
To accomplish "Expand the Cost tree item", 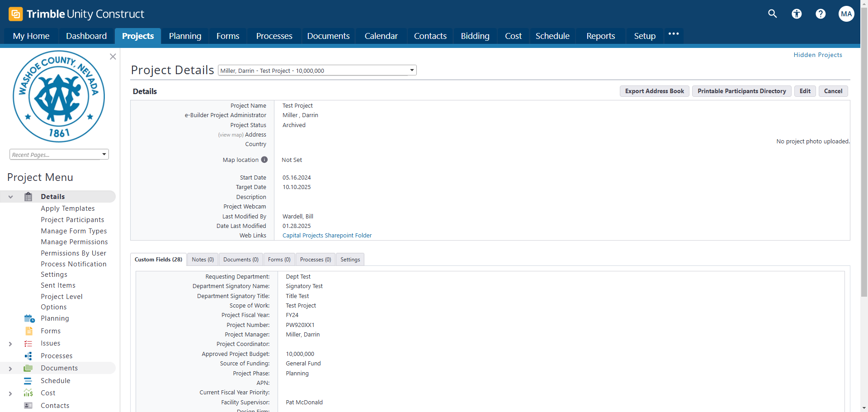I will coord(10,393).
